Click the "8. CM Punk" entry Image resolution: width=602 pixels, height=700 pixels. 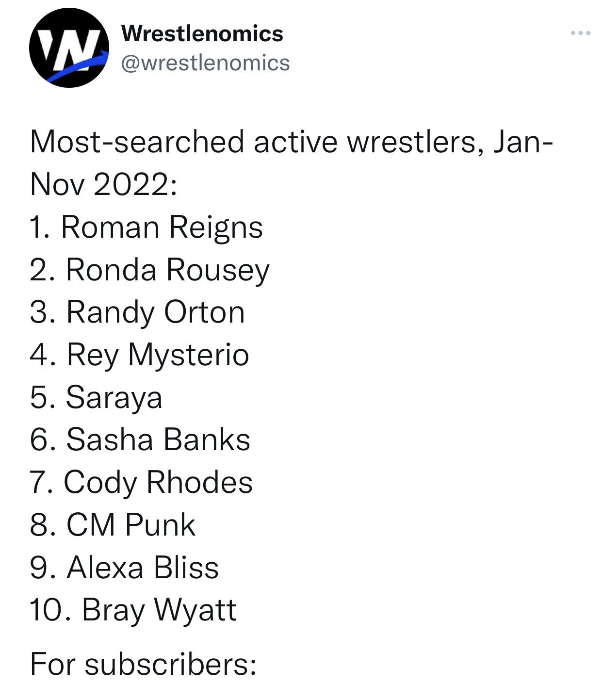coord(113,525)
